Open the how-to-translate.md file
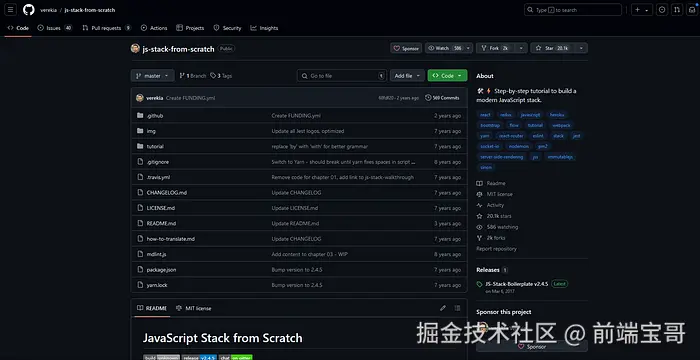Screen dimensions: 700x360 pos(171,239)
